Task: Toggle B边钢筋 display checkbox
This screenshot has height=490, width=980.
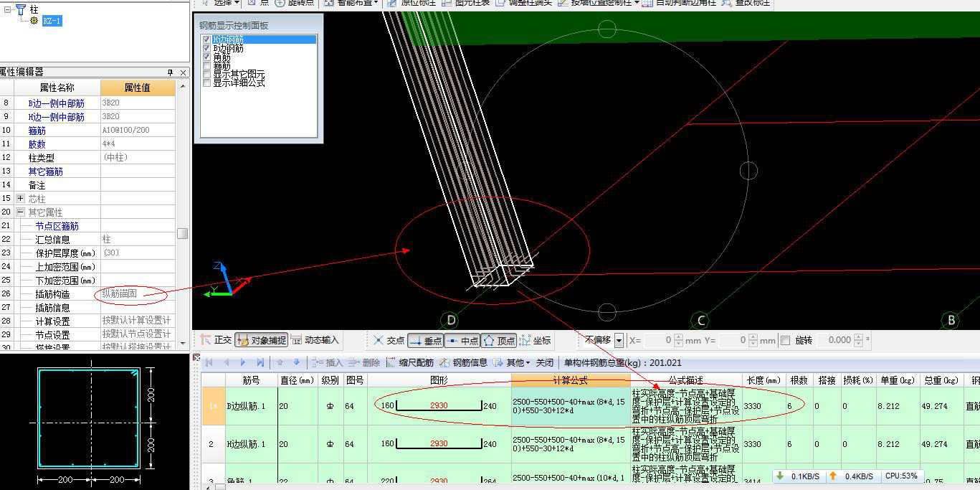Action: 207,48
